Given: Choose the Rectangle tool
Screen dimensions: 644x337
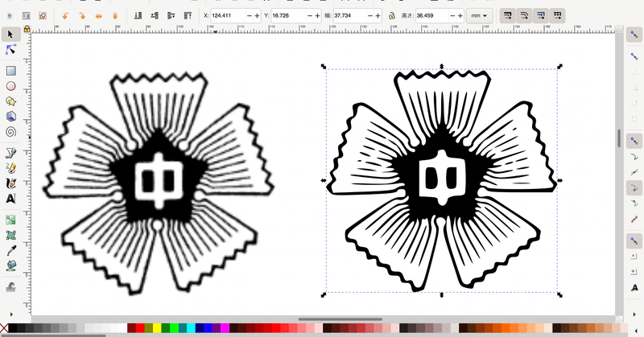Looking at the screenshot, I should 11,71.
